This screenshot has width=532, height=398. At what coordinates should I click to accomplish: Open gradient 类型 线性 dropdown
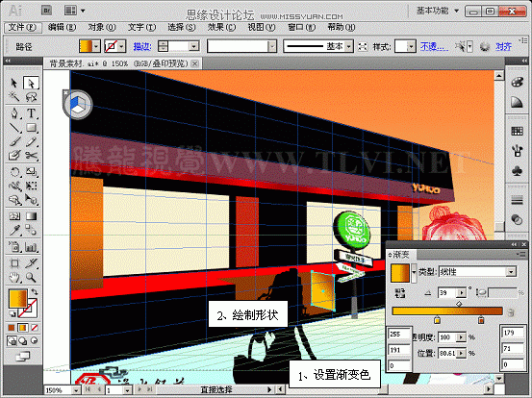pyautogui.click(x=511, y=271)
